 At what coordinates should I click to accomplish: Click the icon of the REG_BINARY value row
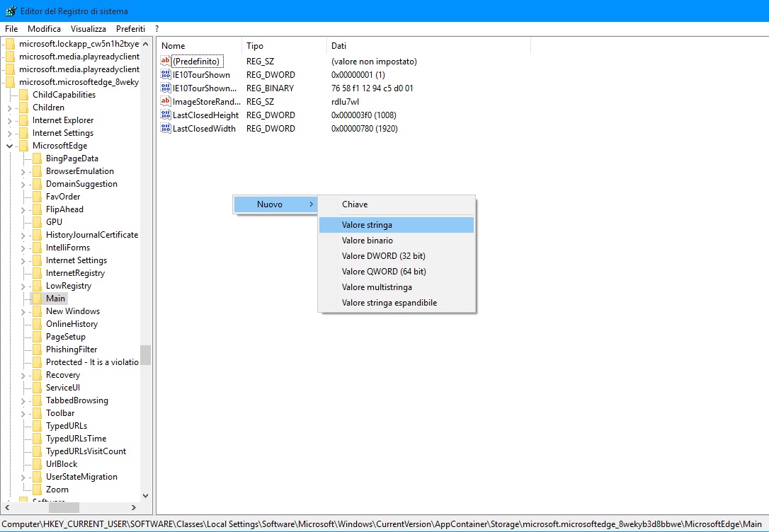pyautogui.click(x=165, y=88)
